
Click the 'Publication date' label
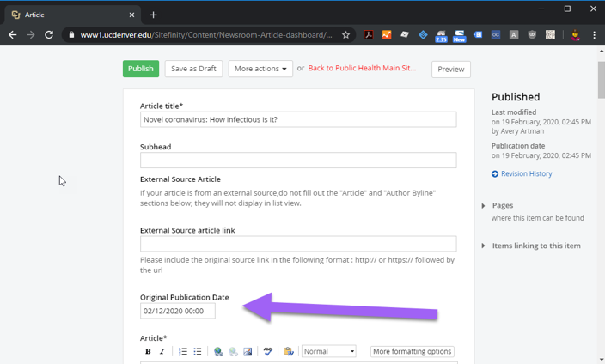click(518, 146)
